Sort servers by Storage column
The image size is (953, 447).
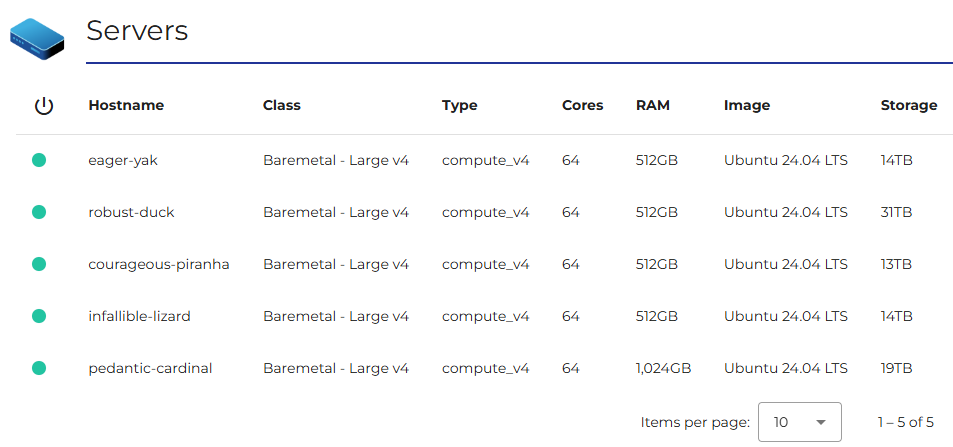coord(909,105)
